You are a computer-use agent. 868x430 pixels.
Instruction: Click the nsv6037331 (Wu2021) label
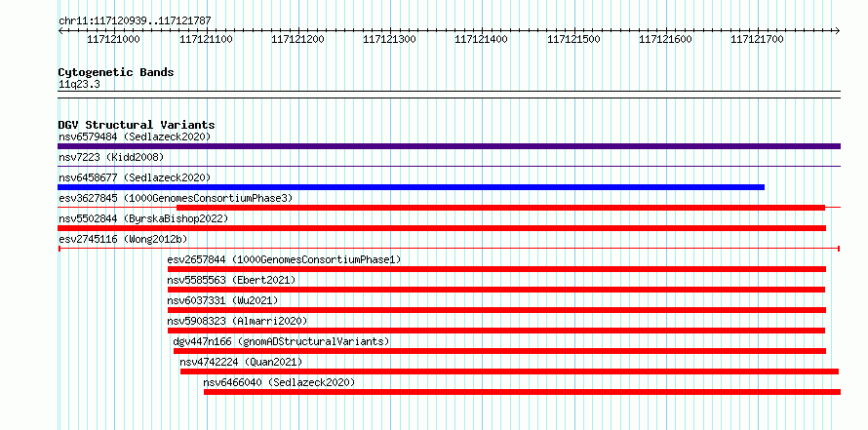222,300
